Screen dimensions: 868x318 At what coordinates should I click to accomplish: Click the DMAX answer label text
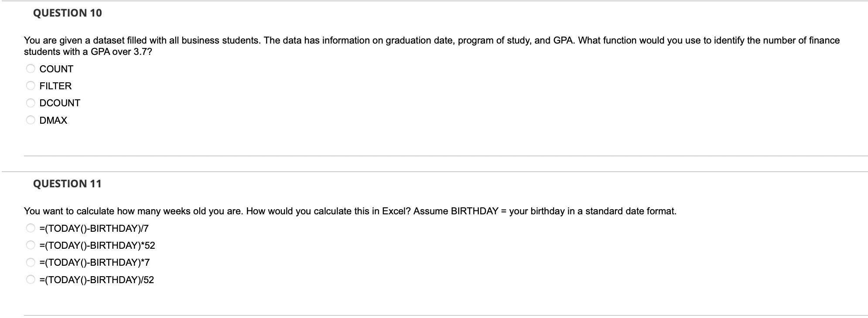coord(53,121)
